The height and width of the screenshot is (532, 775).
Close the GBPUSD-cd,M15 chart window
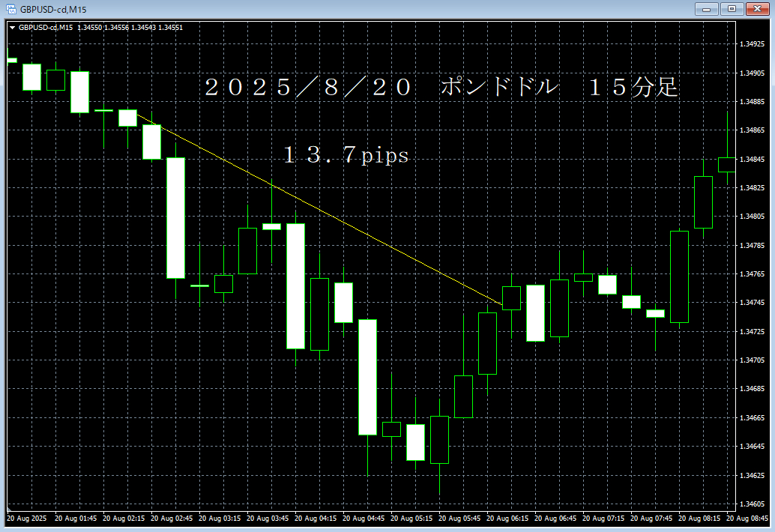click(x=757, y=9)
